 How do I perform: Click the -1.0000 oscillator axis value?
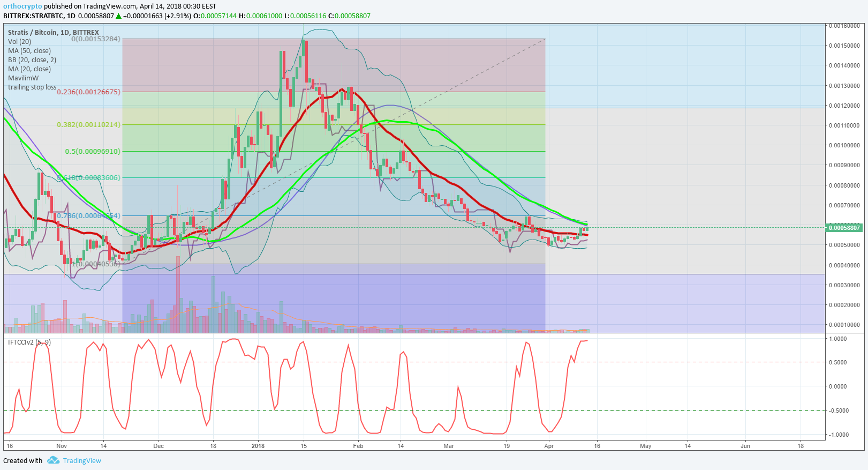point(838,435)
